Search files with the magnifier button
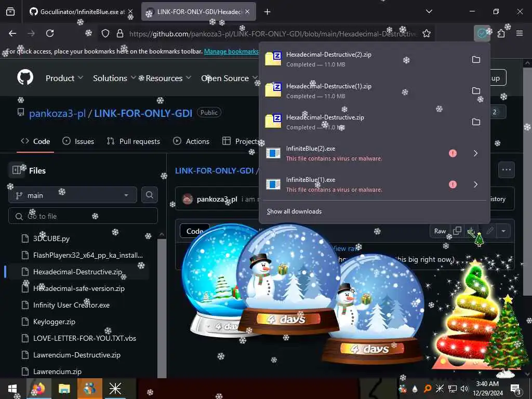 click(149, 195)
